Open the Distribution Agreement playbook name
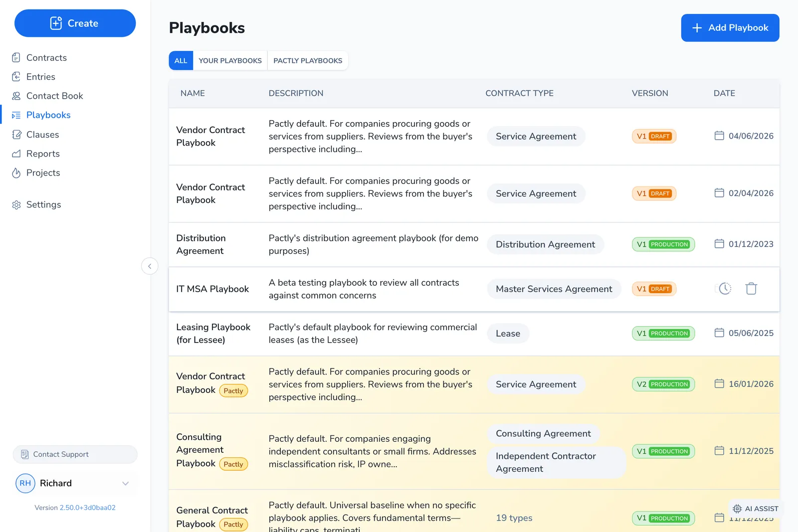This screenshot has height=532, width=798. (x=200, y=245)
